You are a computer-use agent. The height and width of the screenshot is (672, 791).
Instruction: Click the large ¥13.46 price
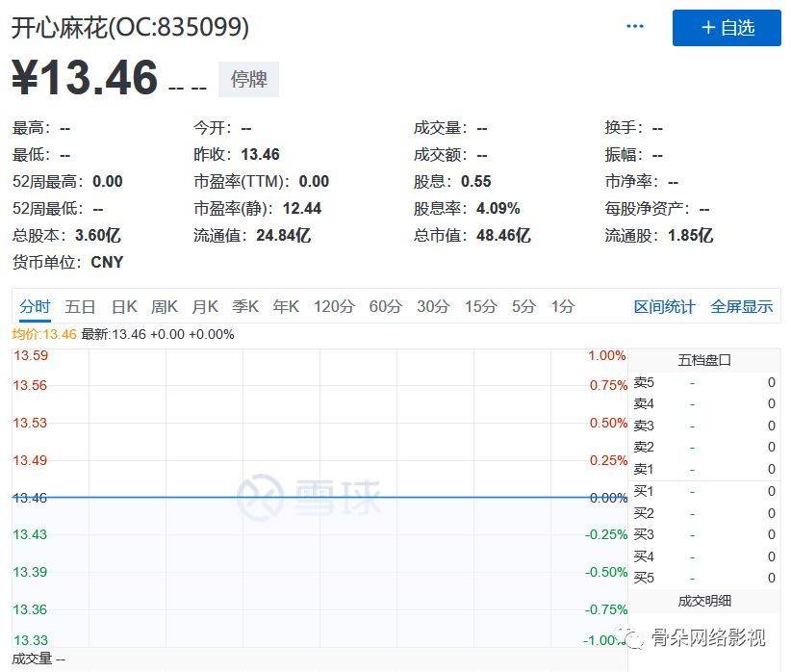pyautogui.click(x=85, y=77)
